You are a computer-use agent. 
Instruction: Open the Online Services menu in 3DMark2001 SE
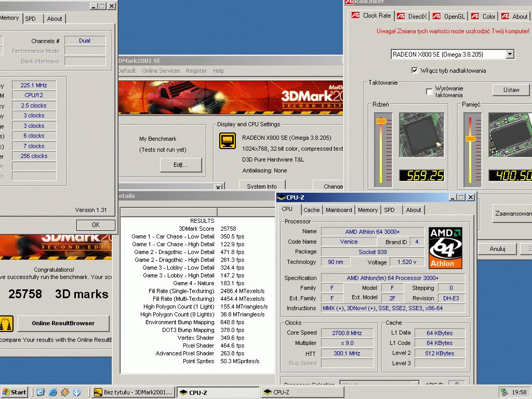click(161, 71)
